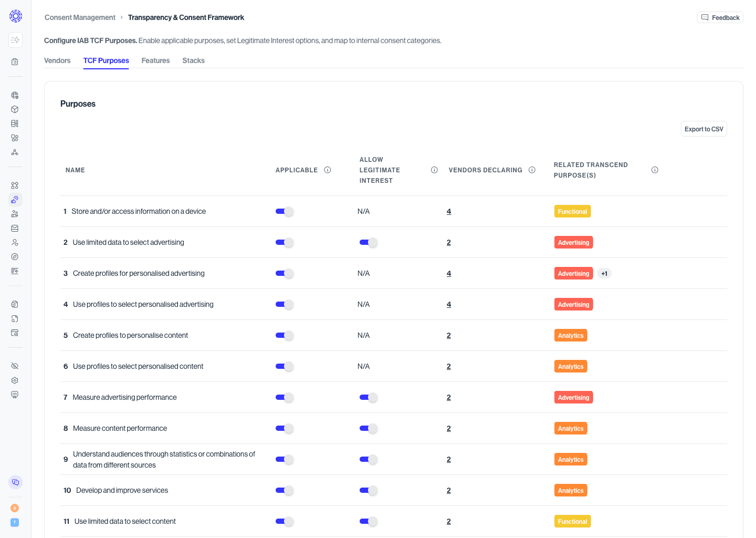Open the user with shield sidebar icon
Viewport: 756px width, 538px height.
pyautogui.click(x=15, y=243)
